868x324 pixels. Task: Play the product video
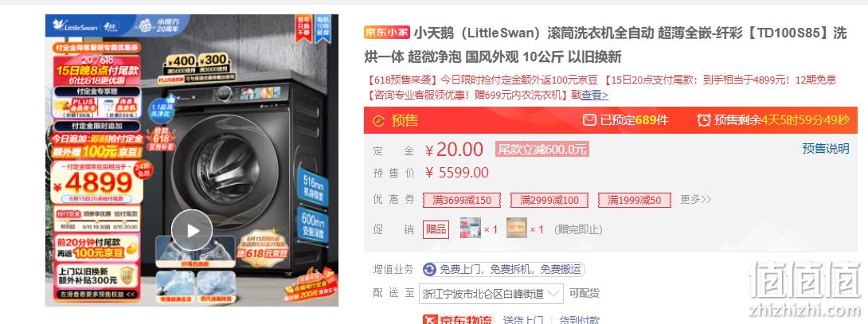192,230
